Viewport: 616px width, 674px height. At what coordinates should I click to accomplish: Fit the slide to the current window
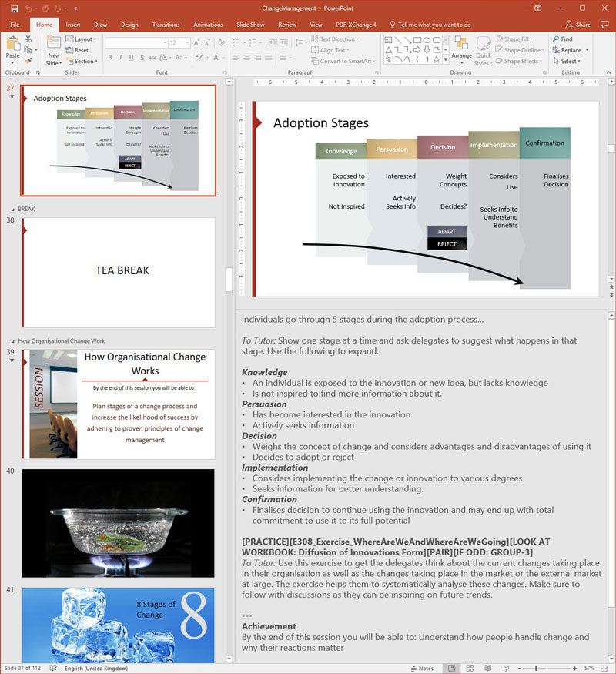coord(604,668)
